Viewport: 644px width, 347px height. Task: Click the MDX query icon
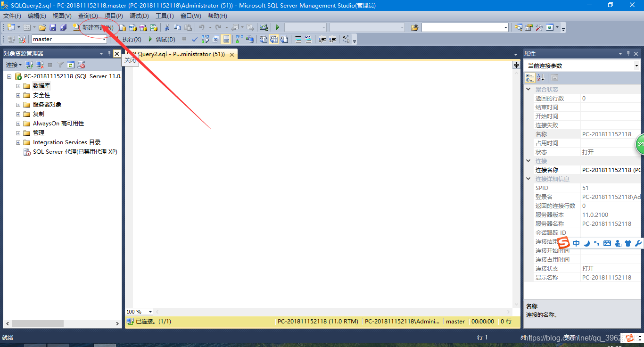pyautogui.click(x=133, y=27)
